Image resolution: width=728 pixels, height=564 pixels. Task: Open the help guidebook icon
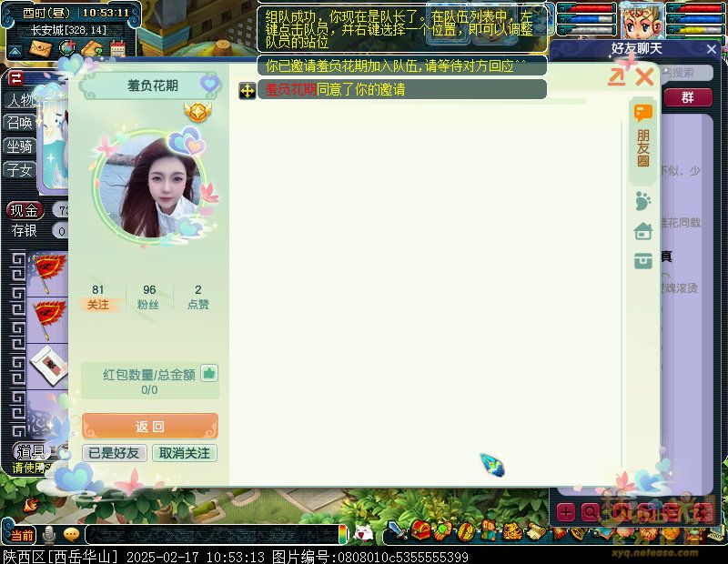point(92,48)
